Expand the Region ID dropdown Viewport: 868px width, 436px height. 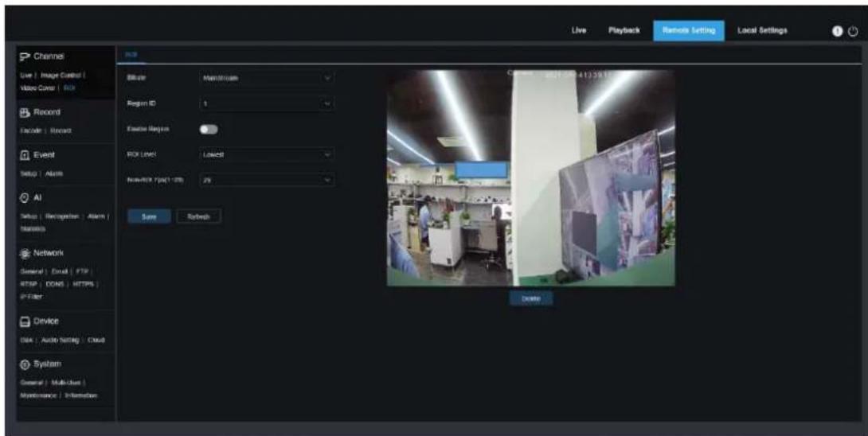[x=267, y=103]
